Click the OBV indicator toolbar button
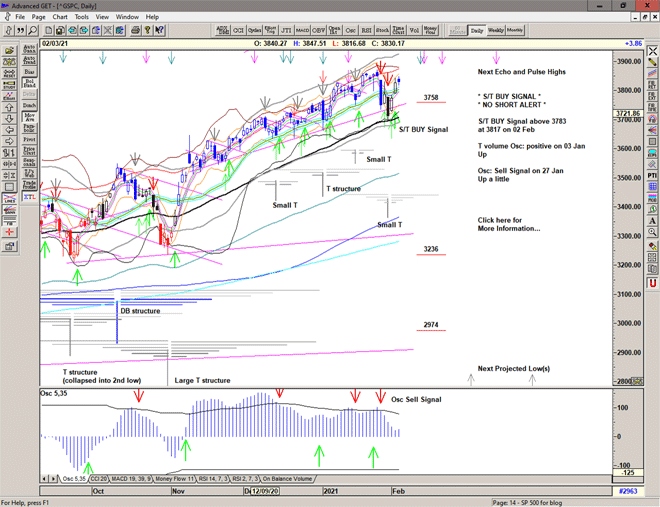This screenshot has width=660, height=507. pos(320,31)
